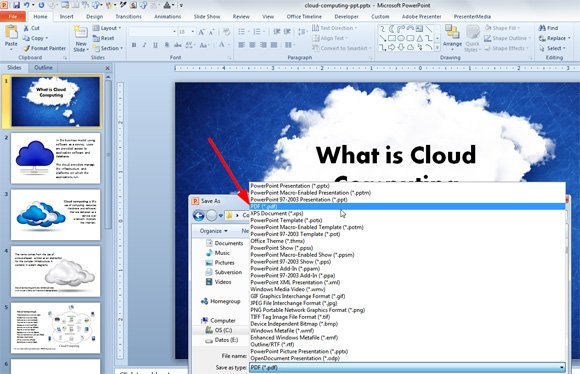Image resolution: width=580 pixels, height=374 pixels.
Task: Open Documents folder in Save As dialog
Action: [224, 243]
